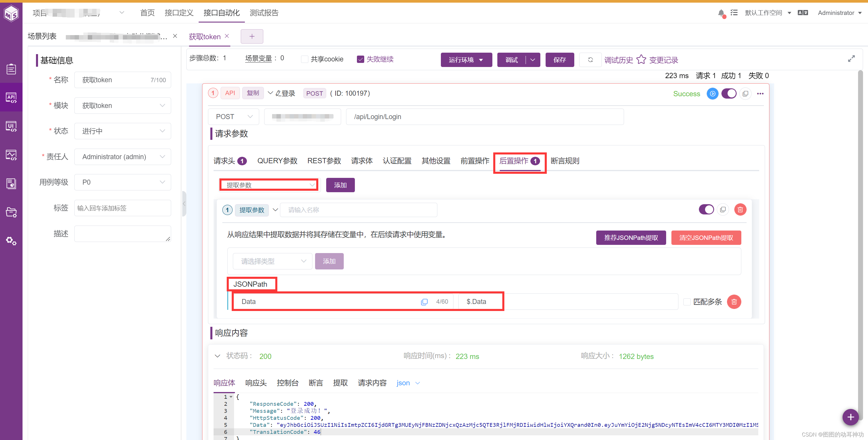Viewport: 868px width, 440px height.
Task: Close the blurred scenario tab
Action: click(175, 36)
